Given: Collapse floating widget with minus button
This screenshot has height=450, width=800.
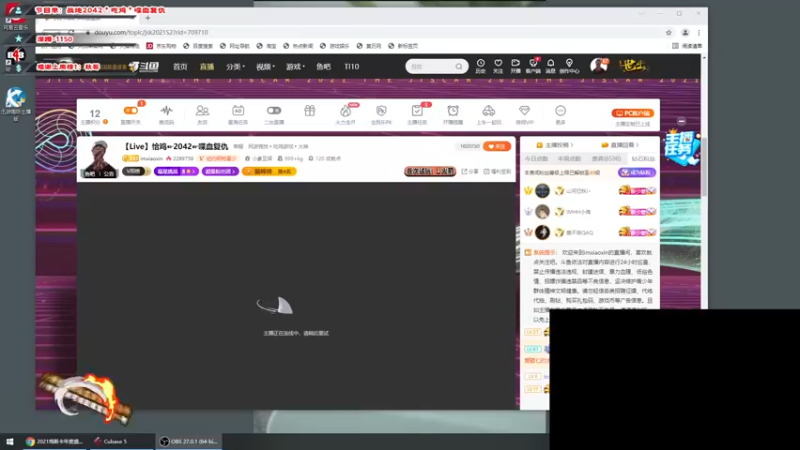Looking at the screenshot, I should (682, 121).
